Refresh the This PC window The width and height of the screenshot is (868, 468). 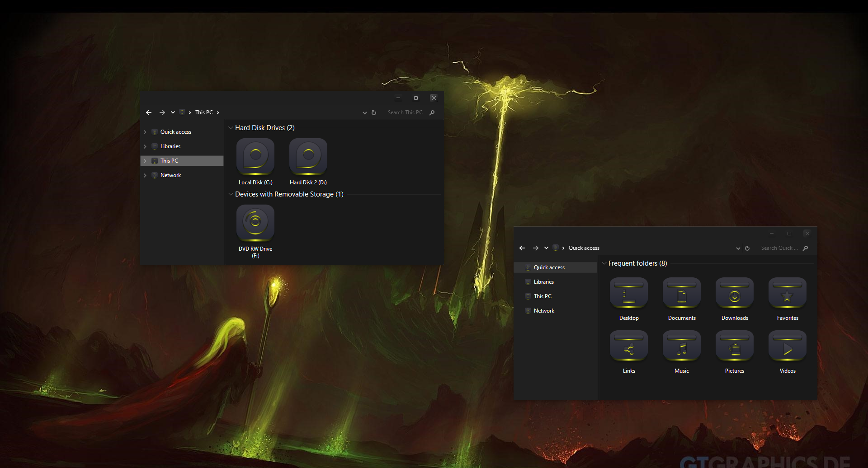pos(374,112)
